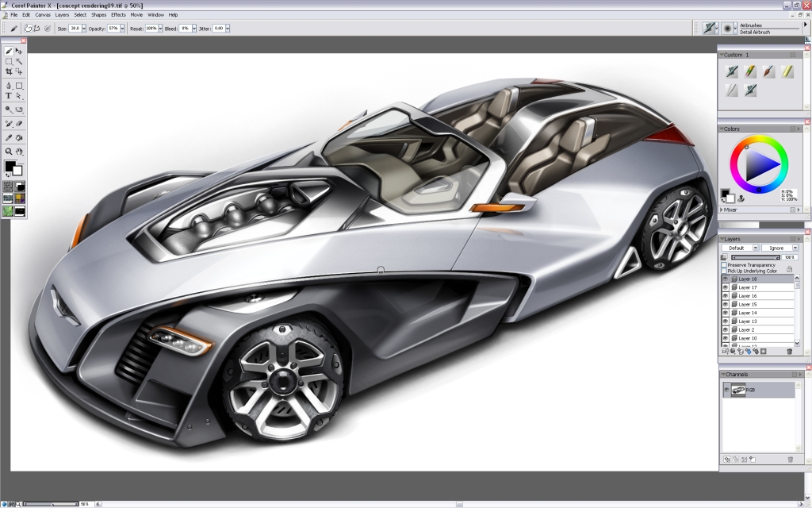Delete the selected layer via trash icon
This screenshot has height=508, width=812.
[x=790, y=351]
